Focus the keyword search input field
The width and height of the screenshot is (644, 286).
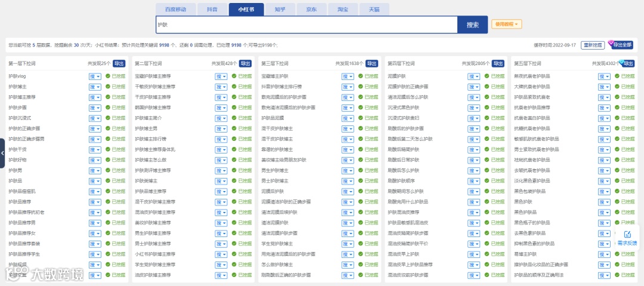coord(307,24)
